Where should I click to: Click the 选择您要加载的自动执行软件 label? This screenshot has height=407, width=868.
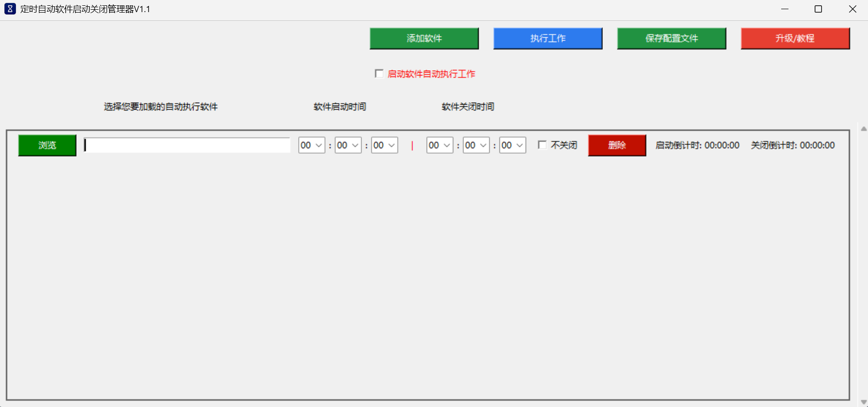point(161,107)
